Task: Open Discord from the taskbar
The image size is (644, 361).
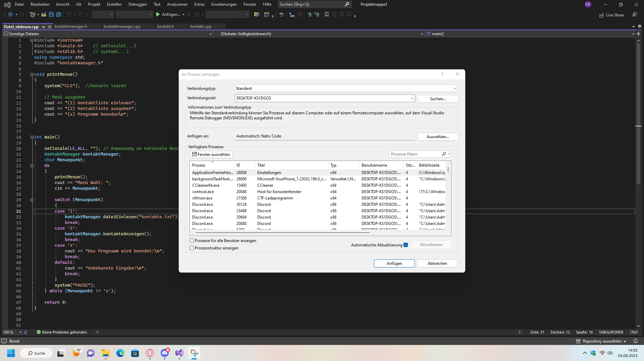Action: [x=165, y=353]
